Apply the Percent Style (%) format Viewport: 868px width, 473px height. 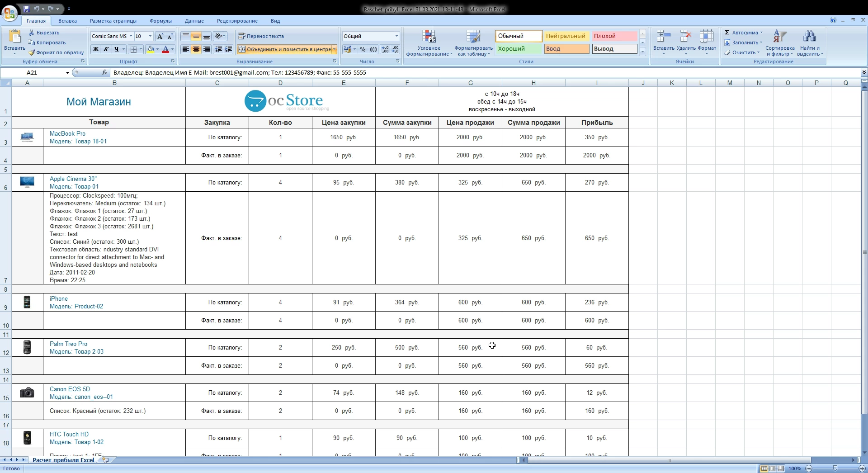click(x=363, y=49)
